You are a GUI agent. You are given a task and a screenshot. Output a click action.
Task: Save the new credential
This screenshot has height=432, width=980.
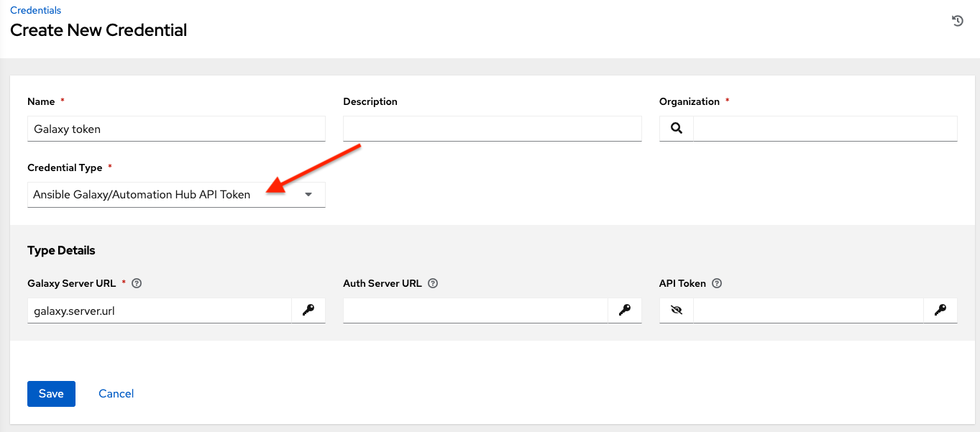[50, 393]
